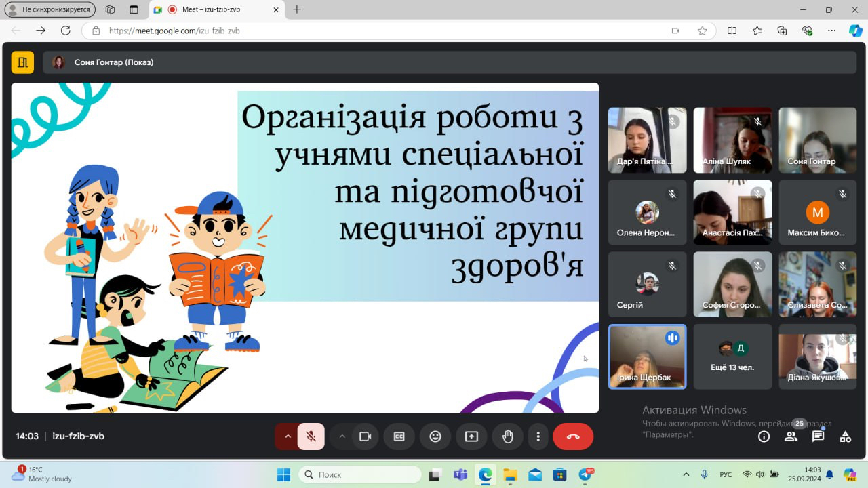The image size is (868, 488).
Task: Select Ірина Щербак's video tile
Action: tap(647, 357)
